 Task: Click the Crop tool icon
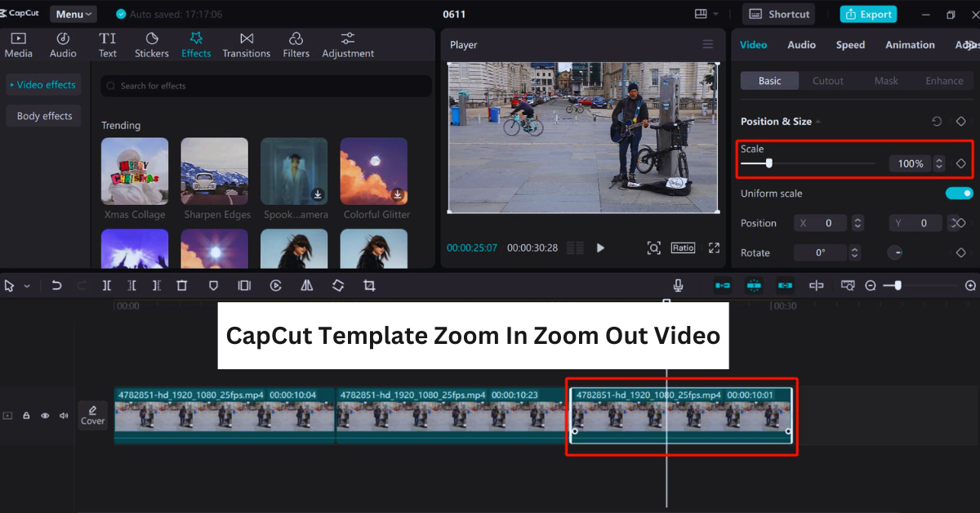point(369,285)
